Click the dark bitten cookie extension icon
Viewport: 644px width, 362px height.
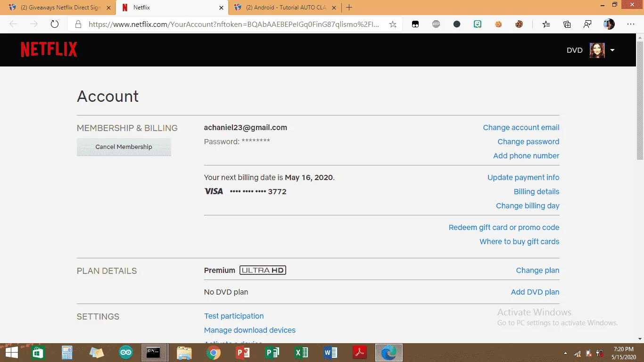(519, 24)
